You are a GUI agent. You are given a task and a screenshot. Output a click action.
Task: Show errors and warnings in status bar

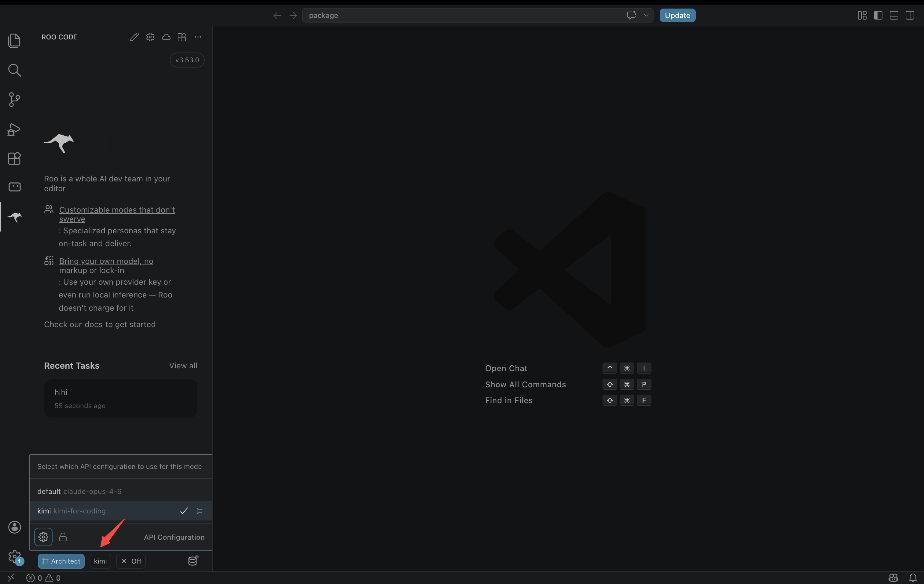(43, 578)
